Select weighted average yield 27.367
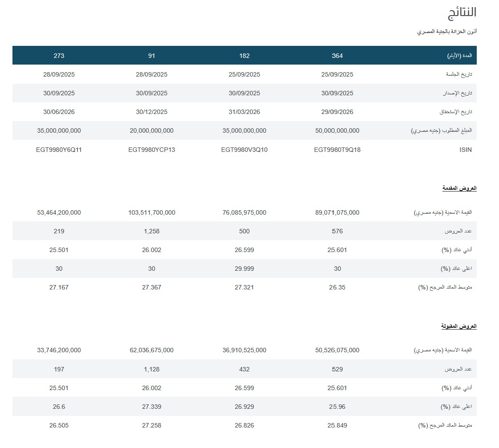 tap(151, 288)
